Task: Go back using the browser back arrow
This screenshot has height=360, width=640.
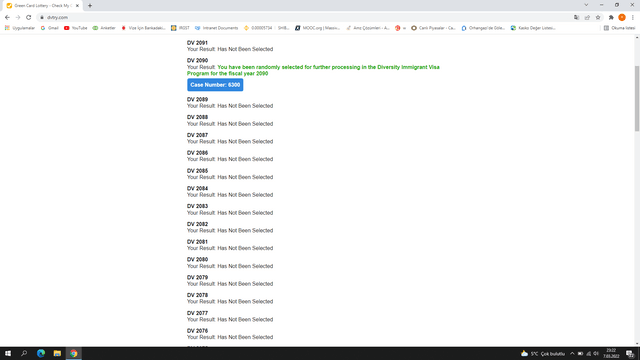Action: click(7, 18)
